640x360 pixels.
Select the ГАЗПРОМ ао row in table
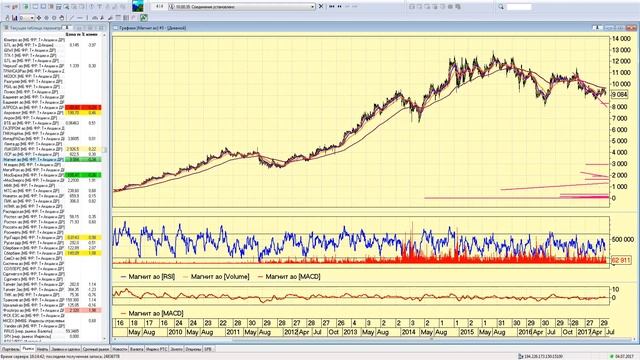(x=52, y=128)
